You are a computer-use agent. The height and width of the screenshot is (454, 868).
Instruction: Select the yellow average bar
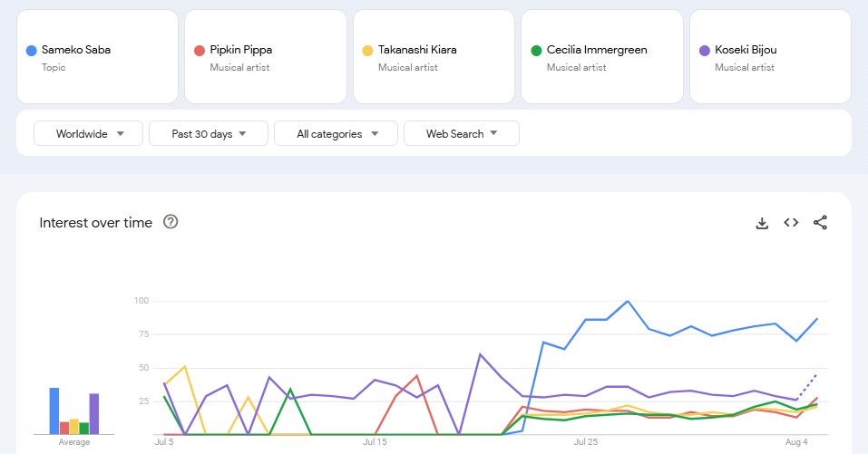click(x=74, y=426)
